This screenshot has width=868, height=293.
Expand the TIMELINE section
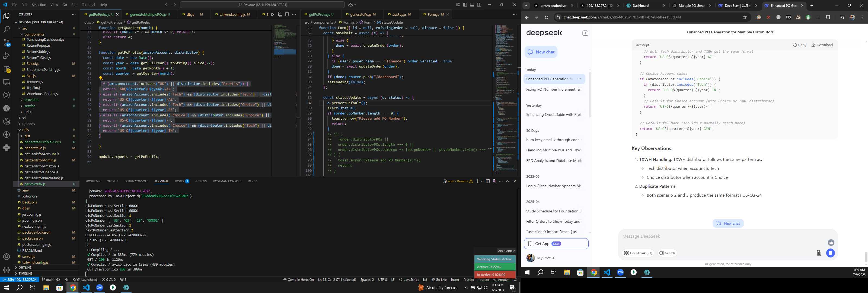25,273
